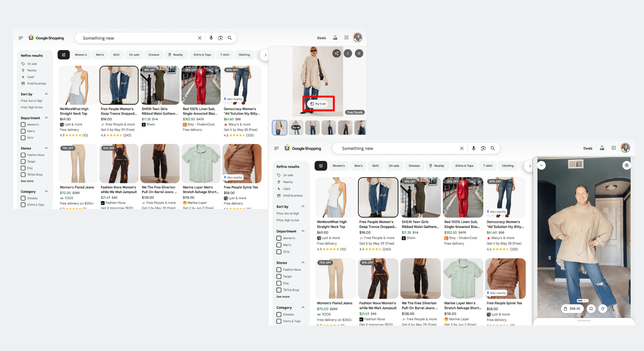Collapse the Department section in upper sidebar
The image size is (644, 351).
(x=46, y=118)
